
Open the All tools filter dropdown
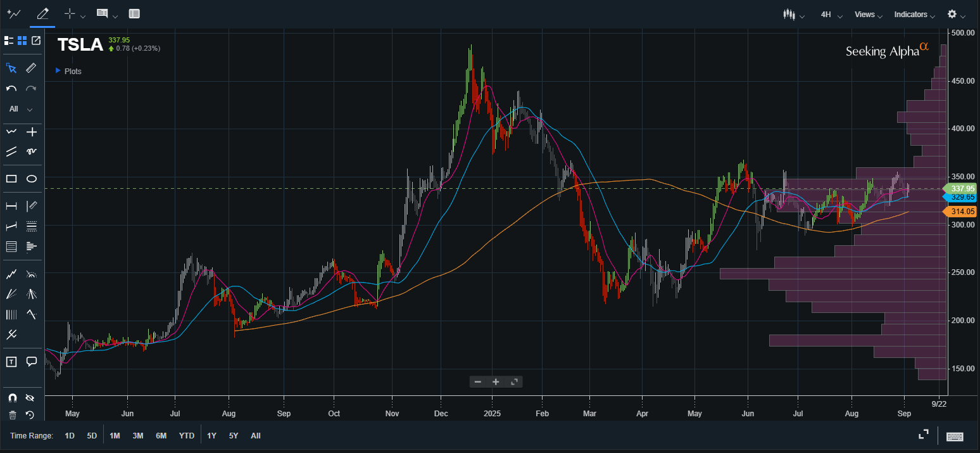(x=21, y=109)
